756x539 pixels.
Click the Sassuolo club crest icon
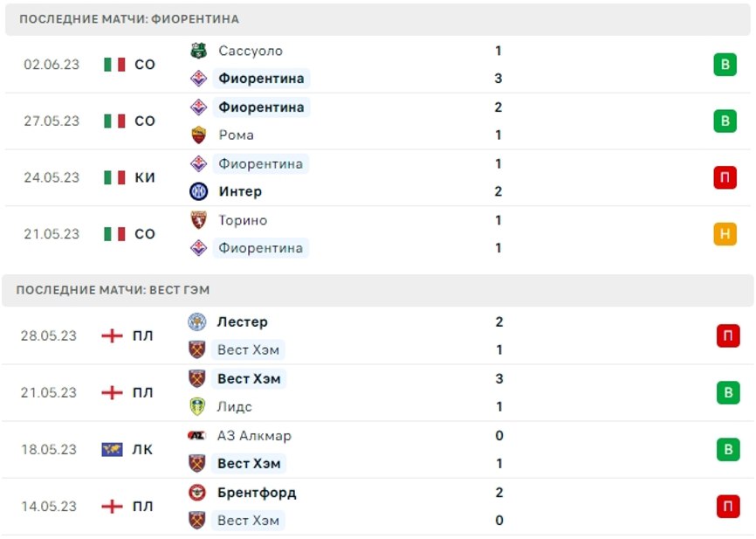coord(199,51)
